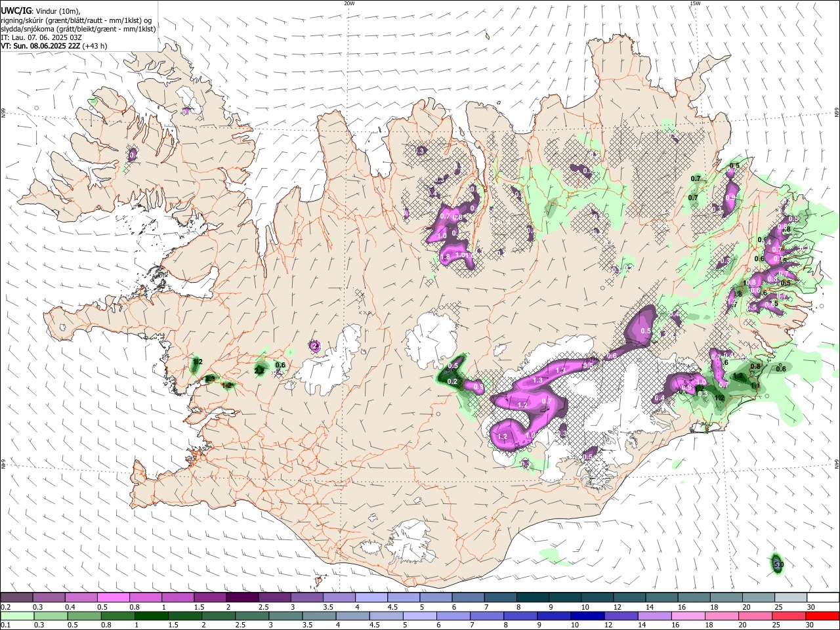Click the 'UWC/IG: Vindur (10m)' title text
Screen dimensions: 840x630
coord(40,11)
